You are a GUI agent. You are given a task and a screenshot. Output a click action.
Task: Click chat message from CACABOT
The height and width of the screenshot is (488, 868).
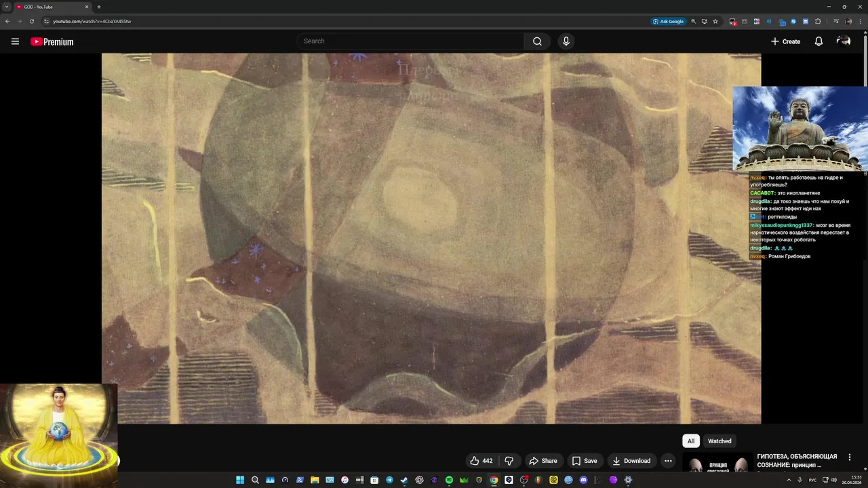click(785, 193)
